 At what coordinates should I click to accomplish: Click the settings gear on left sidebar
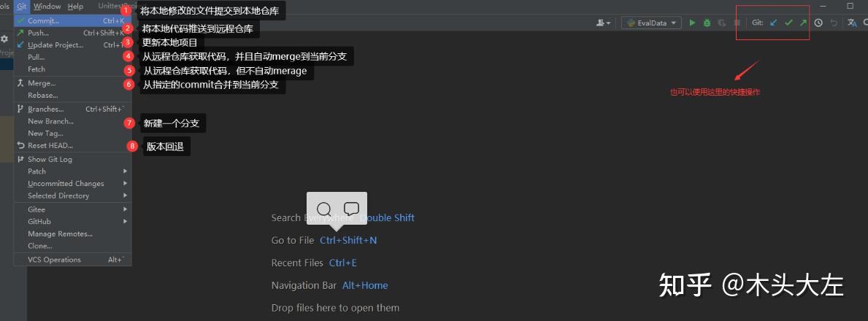tap(4, 39)
